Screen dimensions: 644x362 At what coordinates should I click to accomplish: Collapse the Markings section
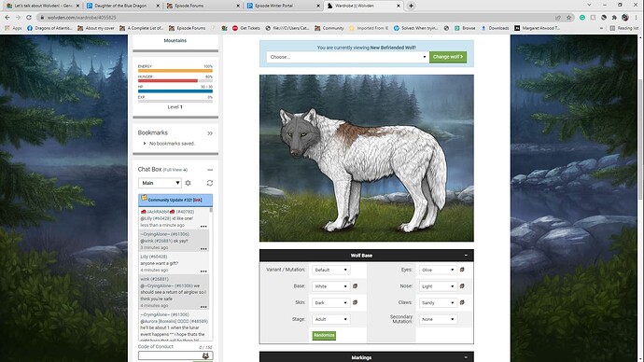pos(466,357)
